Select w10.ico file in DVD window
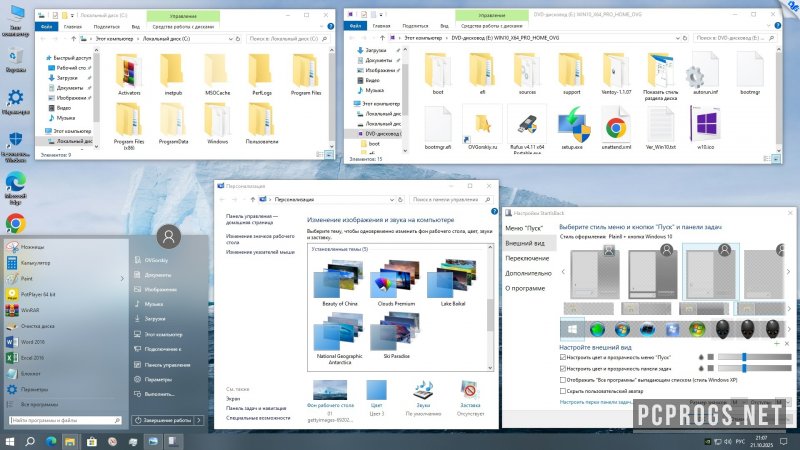The width and height of the screenshot is (800, 450). (705, 128)
